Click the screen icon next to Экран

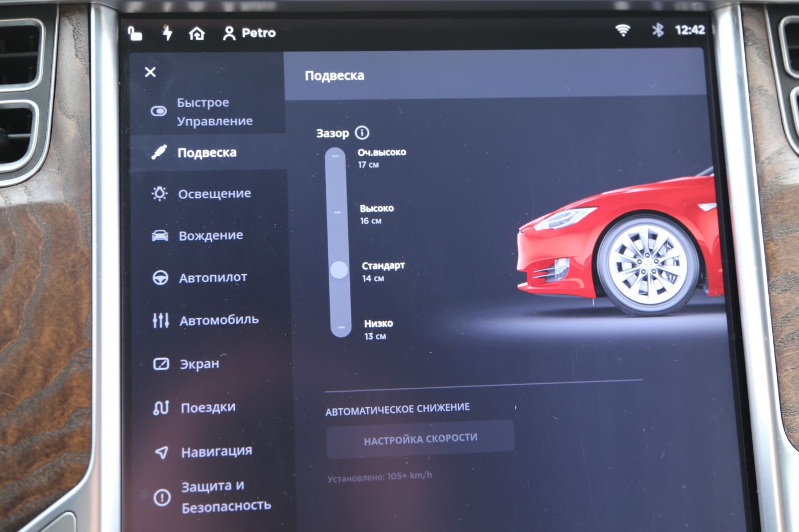[x=160, y=363]
